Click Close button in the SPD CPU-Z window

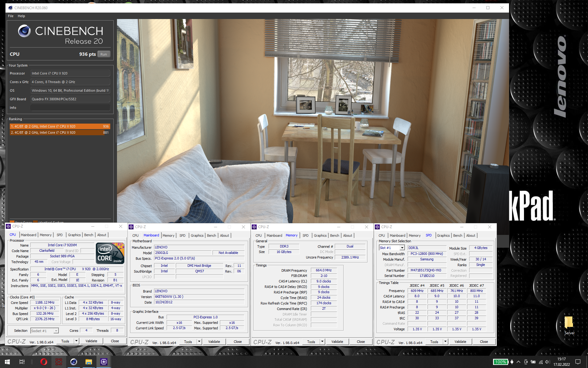click(484, 342)
